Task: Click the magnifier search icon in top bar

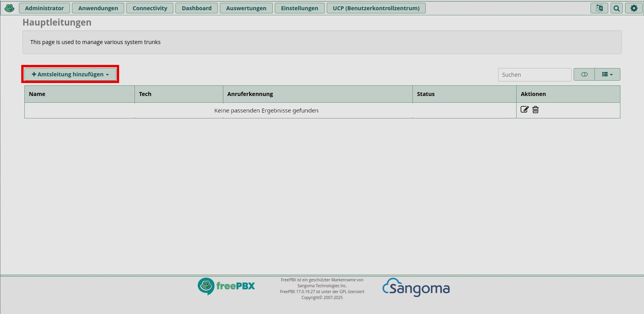Action: point(616,8)
